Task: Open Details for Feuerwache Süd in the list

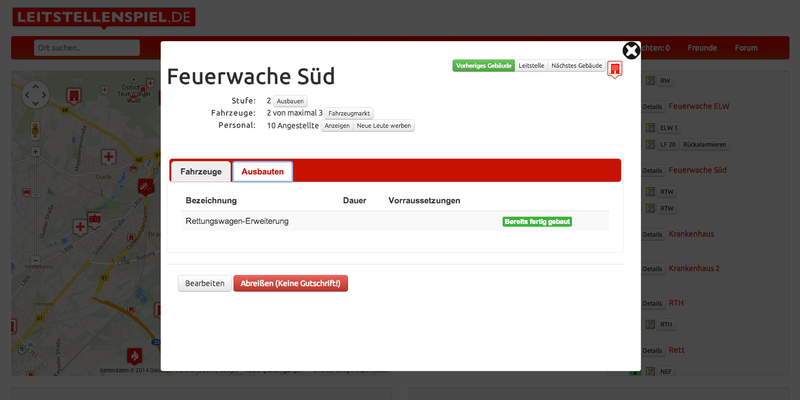Action: [652, 170]
